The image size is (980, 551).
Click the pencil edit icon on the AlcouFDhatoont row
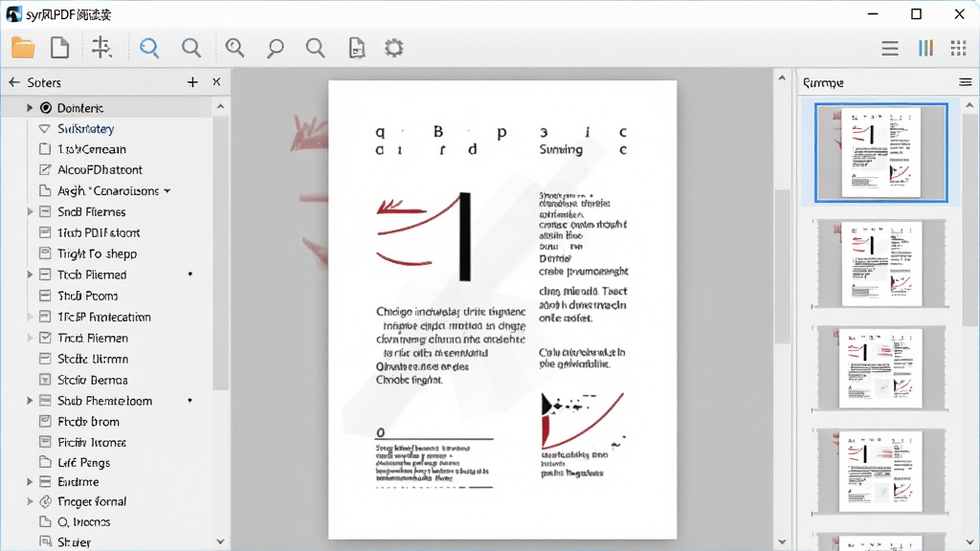click(x=45, y=169)
